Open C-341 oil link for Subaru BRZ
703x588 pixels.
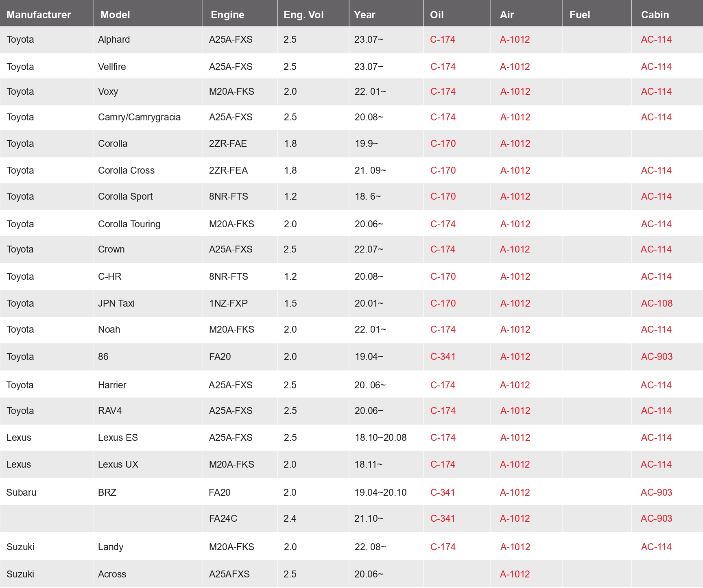point(443,492)
